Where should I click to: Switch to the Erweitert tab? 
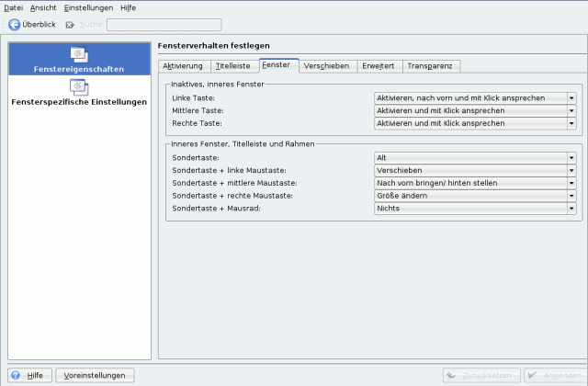point(379,66)
